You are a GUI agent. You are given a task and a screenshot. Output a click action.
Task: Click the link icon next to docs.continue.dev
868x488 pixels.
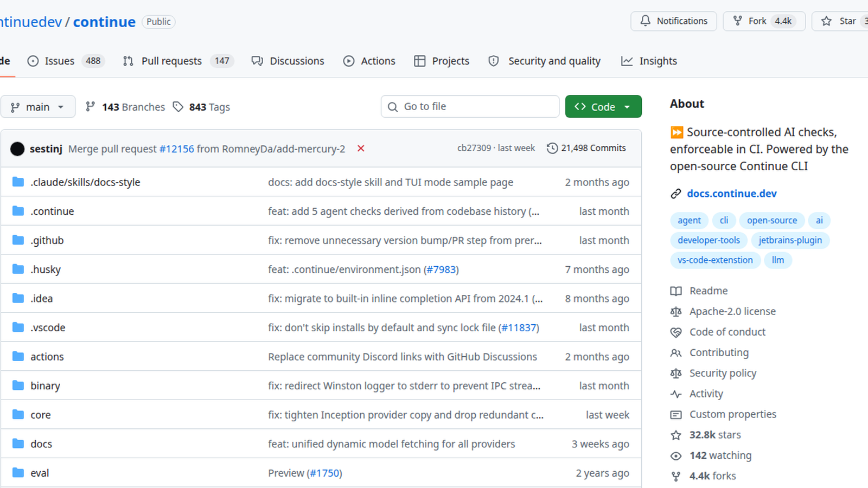tap(676, 194)
